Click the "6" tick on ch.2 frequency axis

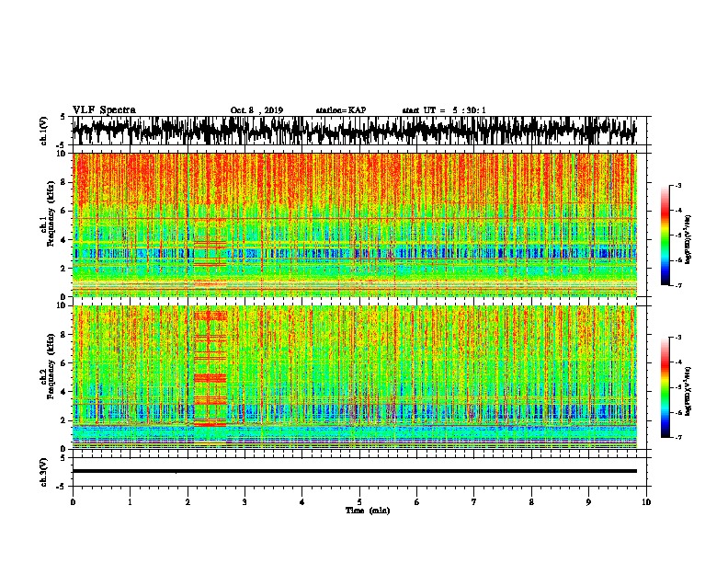[64, 363]
